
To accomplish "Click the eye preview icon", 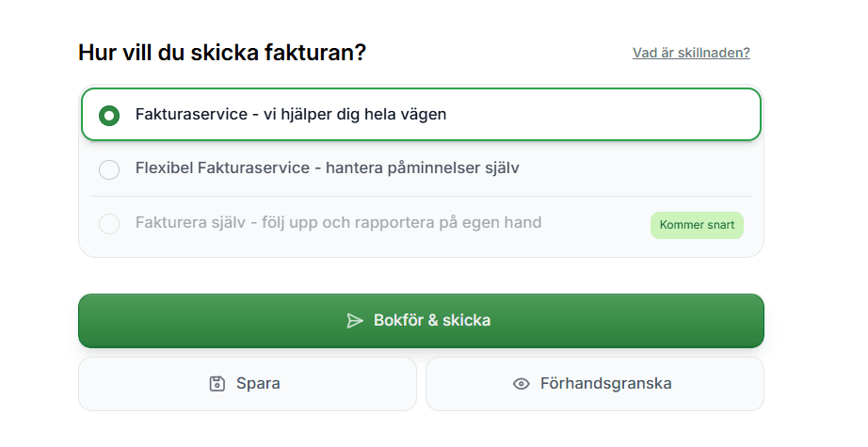I will click(522, 384).
